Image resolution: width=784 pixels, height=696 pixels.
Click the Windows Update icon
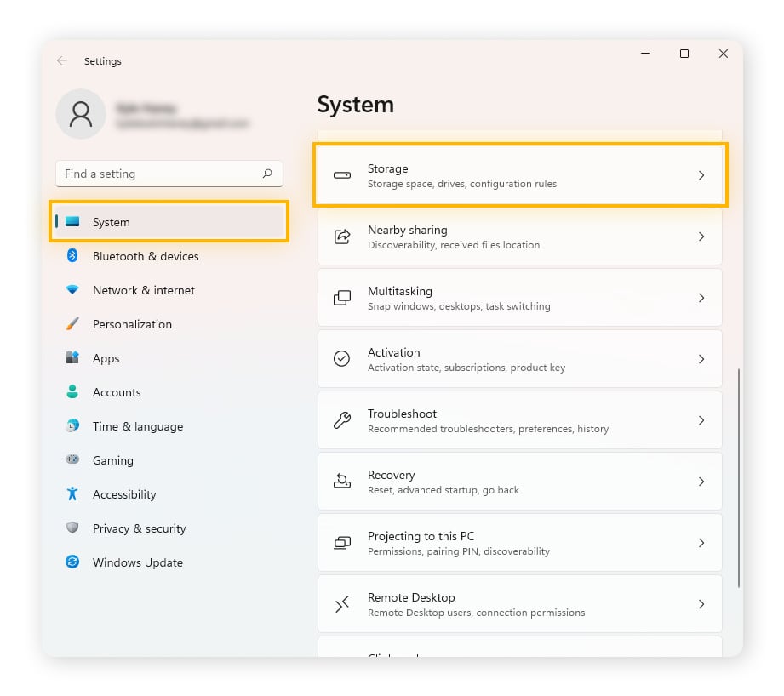[x=73, y=562]
